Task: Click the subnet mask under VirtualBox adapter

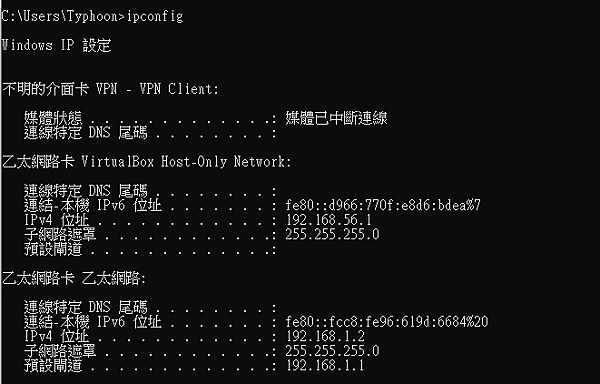Action: click(x=333, y=234)
